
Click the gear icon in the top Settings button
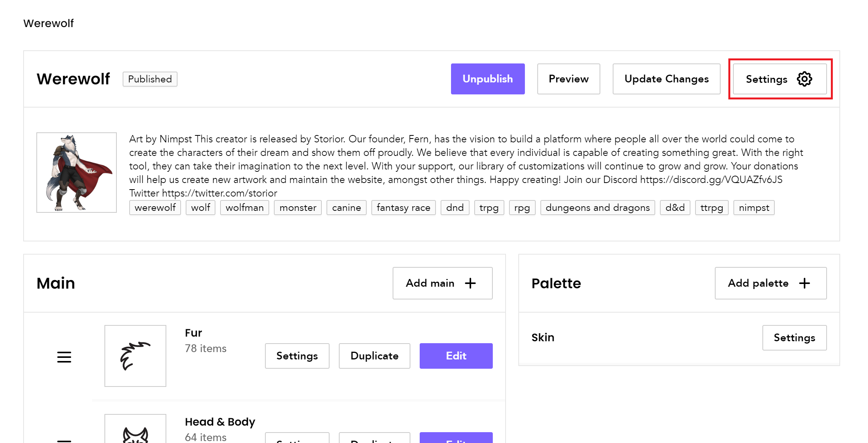805,79
